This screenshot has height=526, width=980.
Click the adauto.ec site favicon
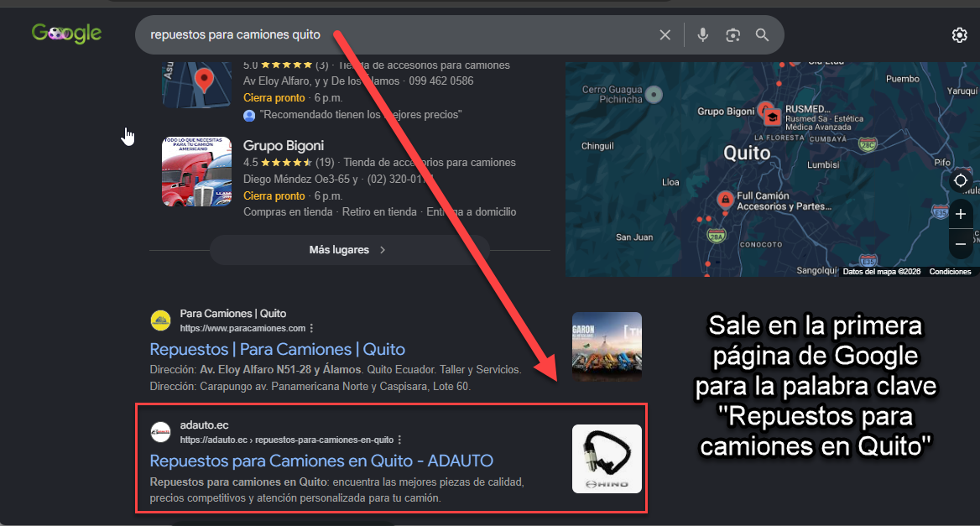pos(160,432)
